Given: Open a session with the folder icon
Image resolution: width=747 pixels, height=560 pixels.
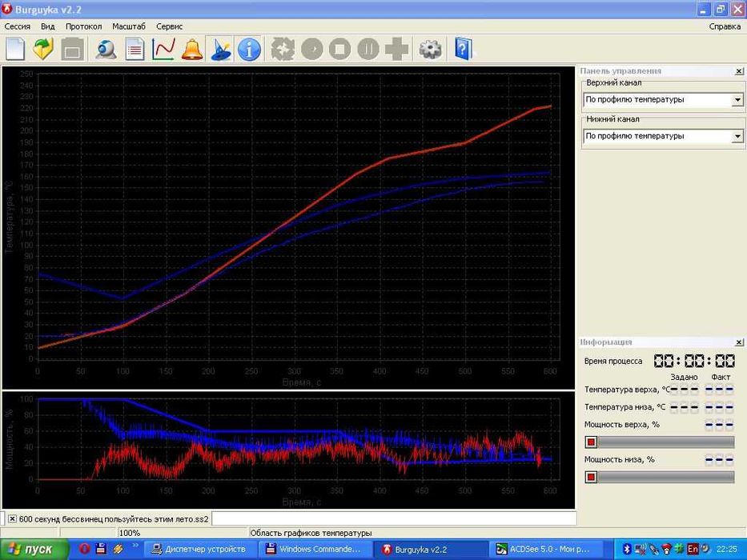Looking at the screenshot, I should pos(43,49).
